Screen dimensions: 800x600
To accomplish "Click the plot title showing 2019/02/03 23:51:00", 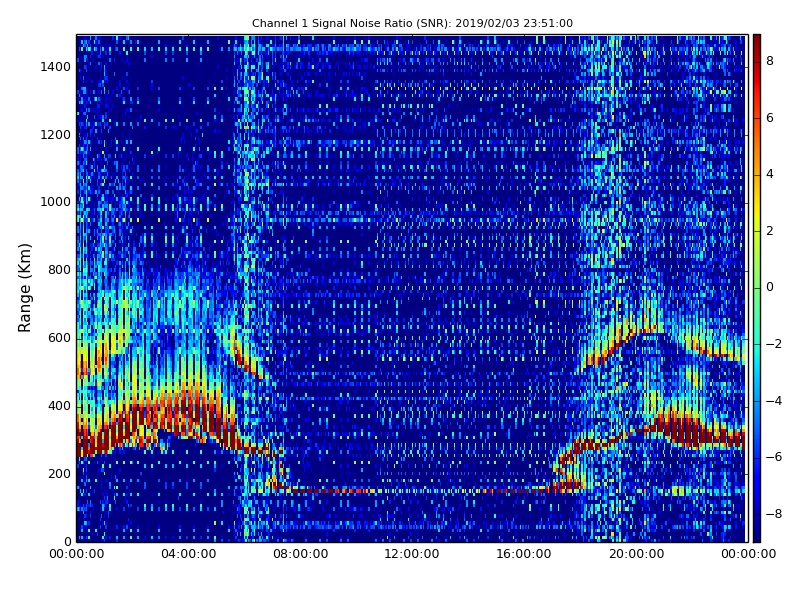I will pos(412,23).
